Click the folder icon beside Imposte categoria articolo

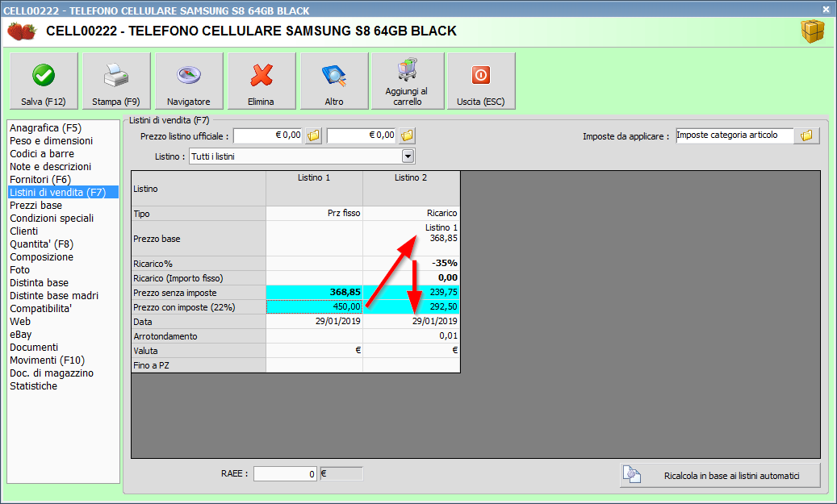click(x=806, y=135)
